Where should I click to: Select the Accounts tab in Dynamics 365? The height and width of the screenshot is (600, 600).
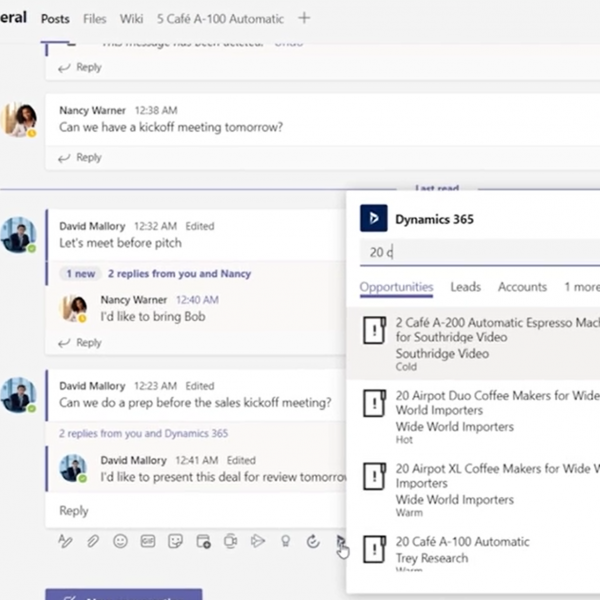pos(522,287)
